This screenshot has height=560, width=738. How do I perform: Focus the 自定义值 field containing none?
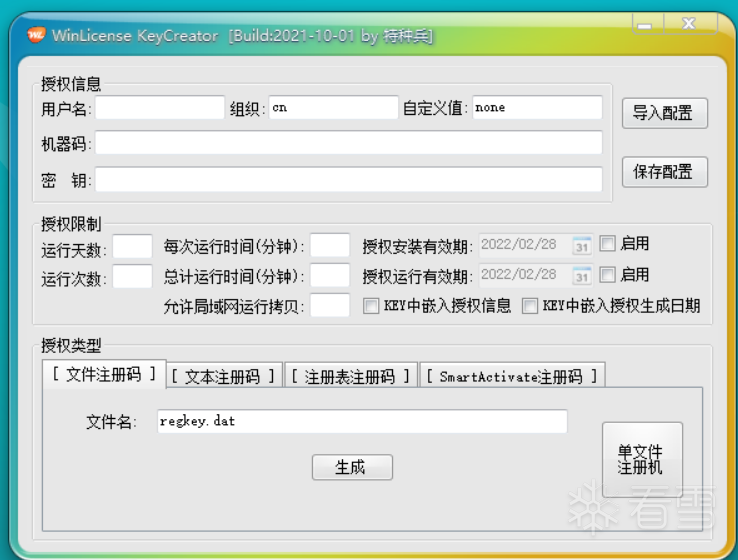[537, 108]
